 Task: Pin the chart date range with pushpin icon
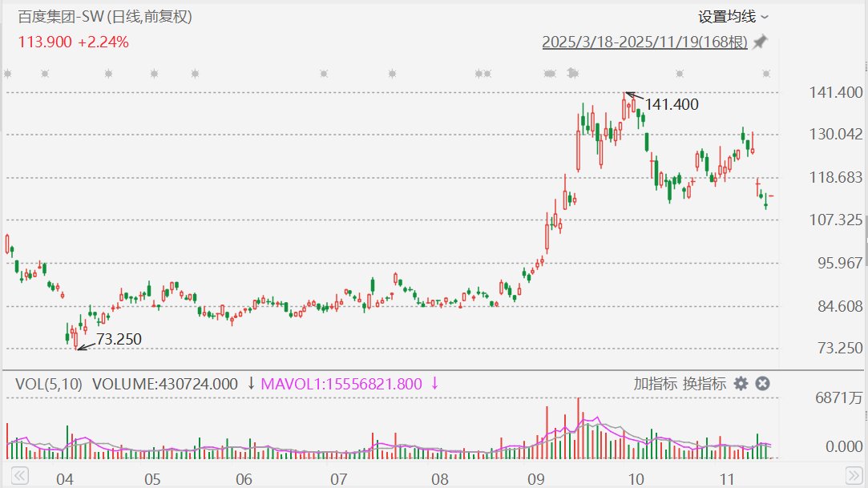[760, 42]
